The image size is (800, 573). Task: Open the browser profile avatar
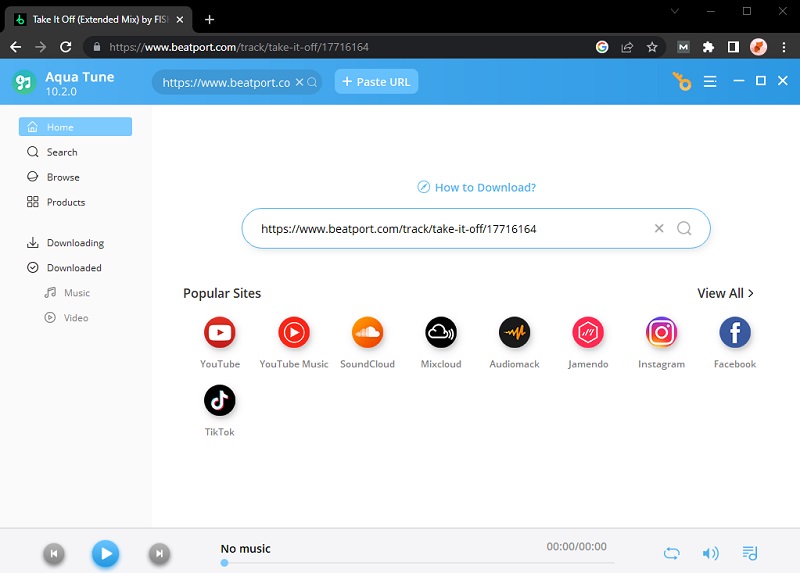pos(759,47)
